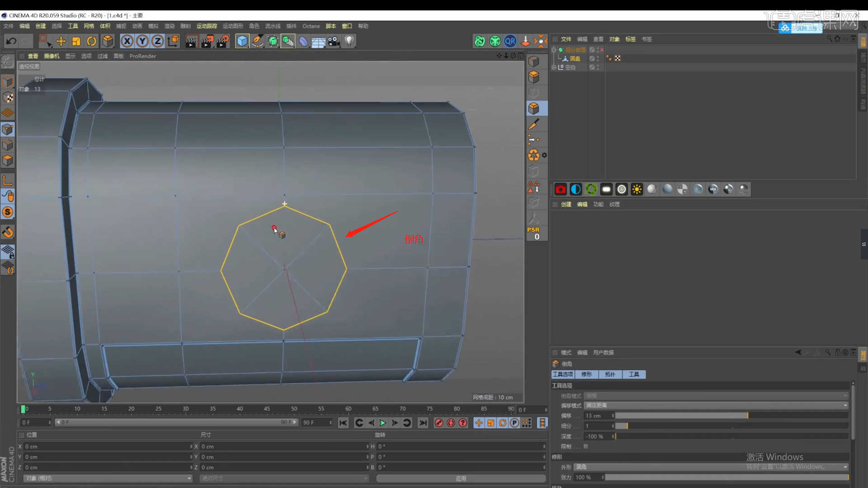Click the Camera object icon
This screenshot has height=488, width=868.
334,42
